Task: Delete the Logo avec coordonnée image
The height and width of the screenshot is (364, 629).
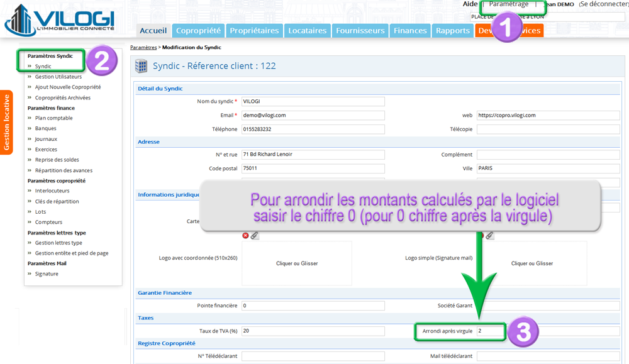Action: (245, 236)
